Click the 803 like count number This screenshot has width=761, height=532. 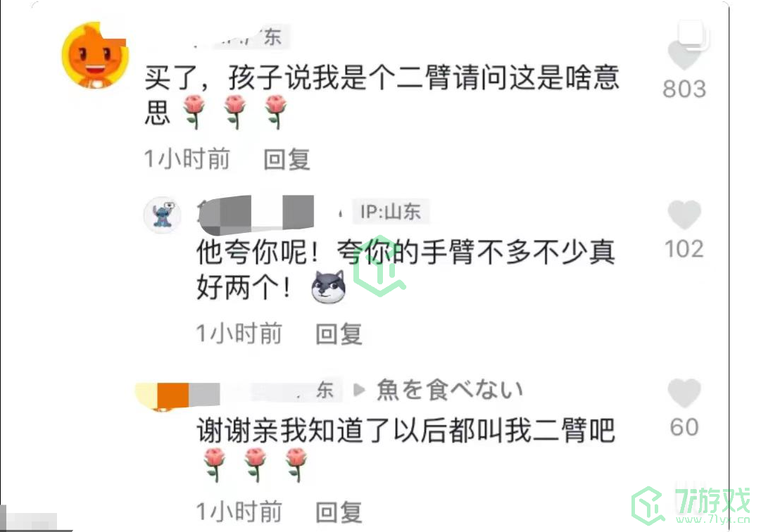(x=684, y=89)
